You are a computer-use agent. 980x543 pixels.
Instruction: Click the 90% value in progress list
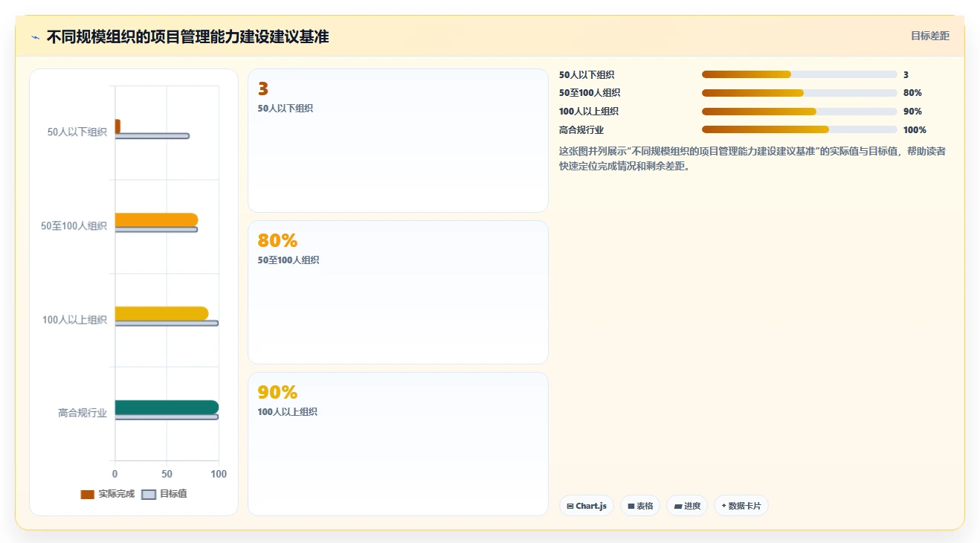coord(912,112)
